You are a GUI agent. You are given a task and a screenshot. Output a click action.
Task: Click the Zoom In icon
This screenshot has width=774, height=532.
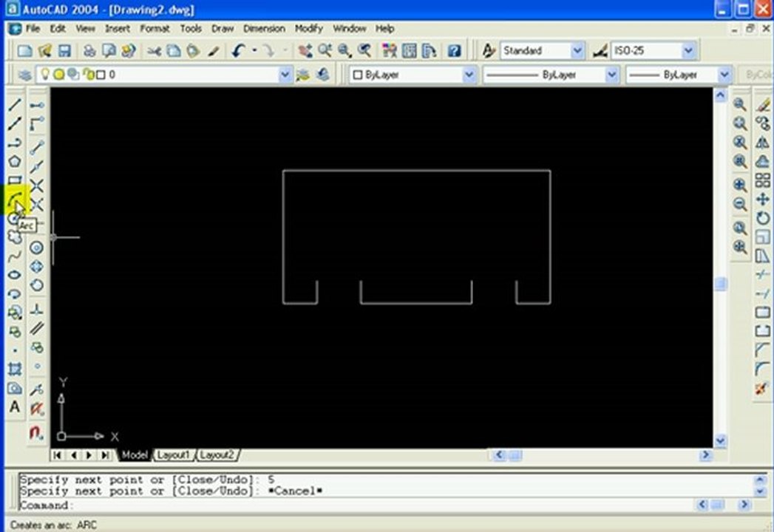click(x=739, y=185)
